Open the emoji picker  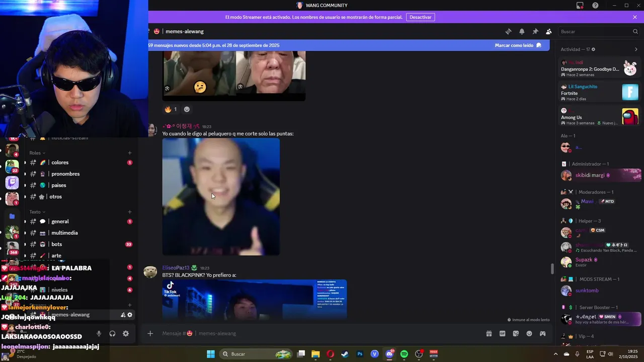coord(529,333)
